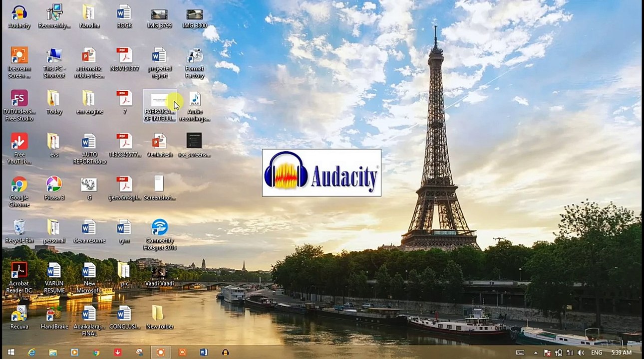The image size is (644, 359).
Task: Select the Free YouTube desktop shortcut
Action: (x=19, y=149)
